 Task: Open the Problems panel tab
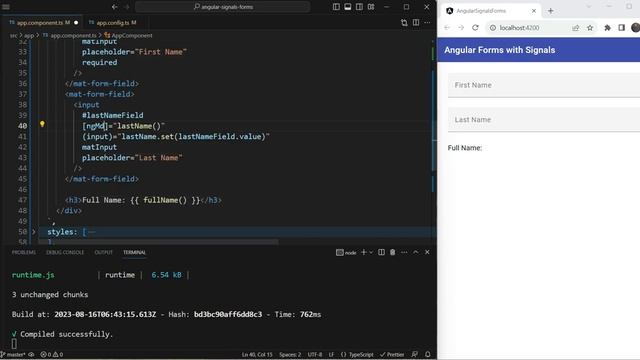pos(24,253)
